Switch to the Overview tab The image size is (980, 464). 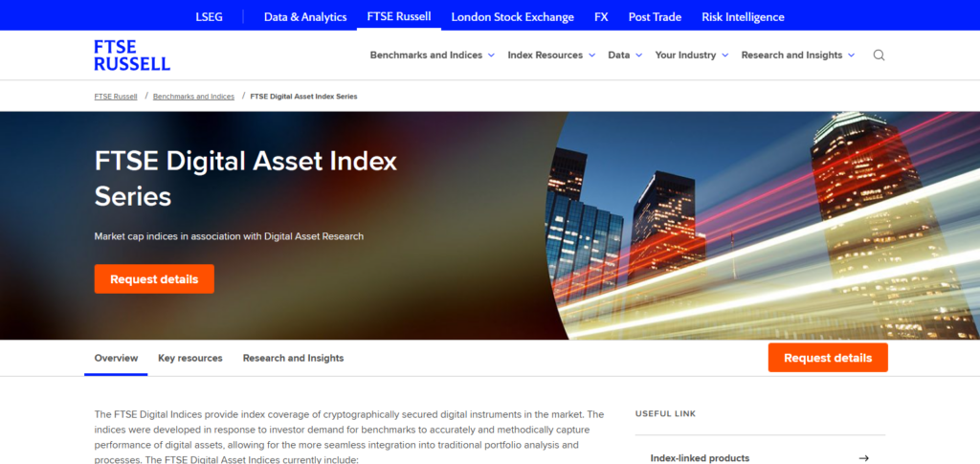116,358
